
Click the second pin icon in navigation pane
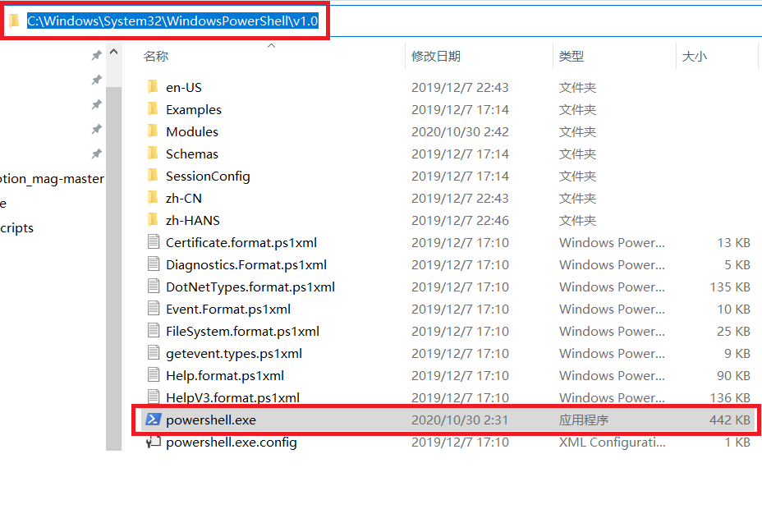(x=97, y=80)
